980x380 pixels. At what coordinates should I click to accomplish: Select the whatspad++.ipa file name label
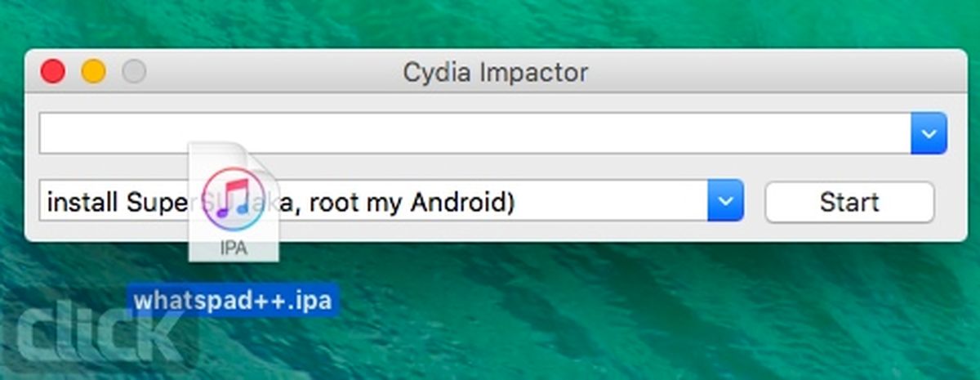click(x=234, y=301)
